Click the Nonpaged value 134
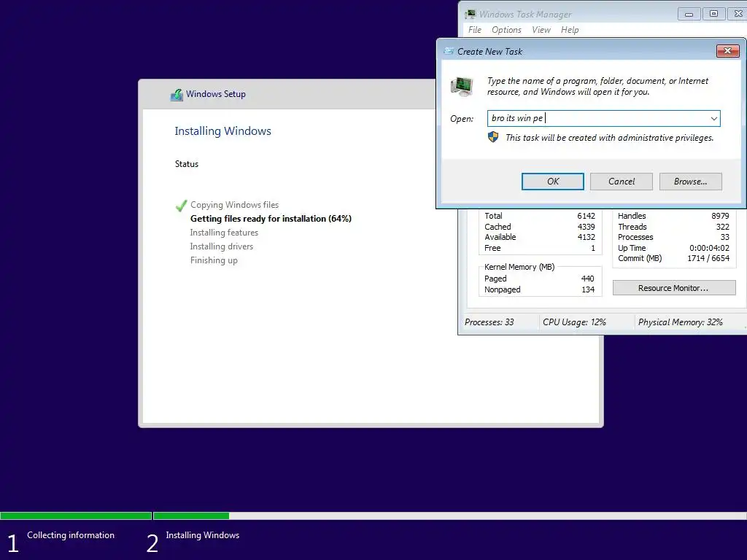This screenshot has width=747, height=560. (x=588, y=289)
